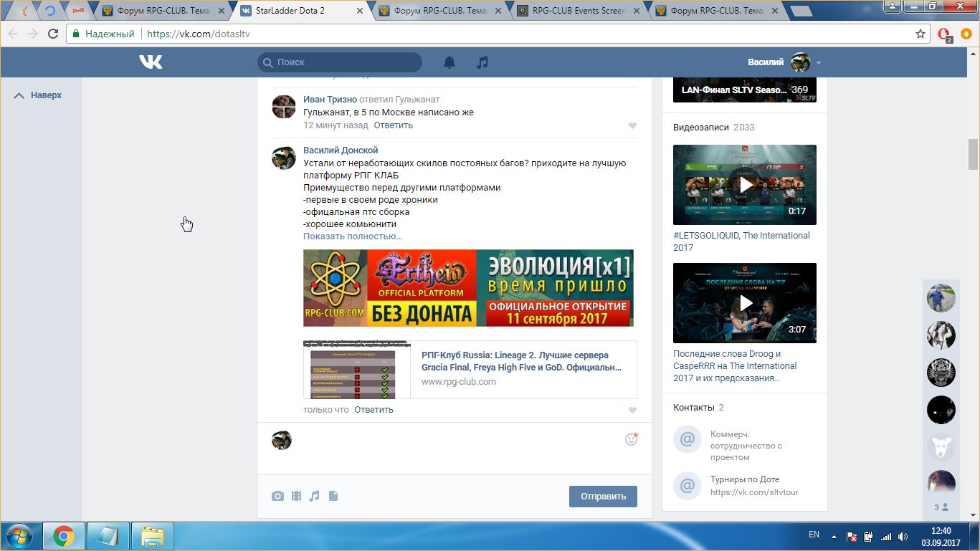The image size is (980, 551).
Task: Click the search field Поиск
Action: coord(340,62)
